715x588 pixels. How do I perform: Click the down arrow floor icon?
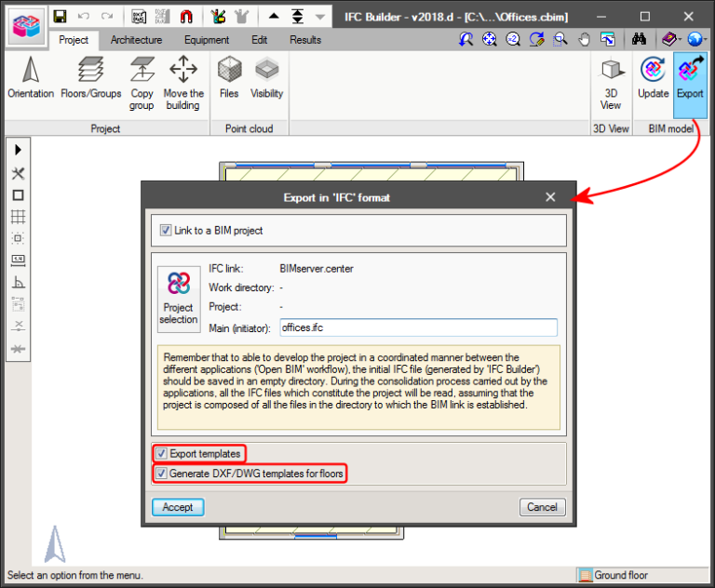tap(320, 18)
